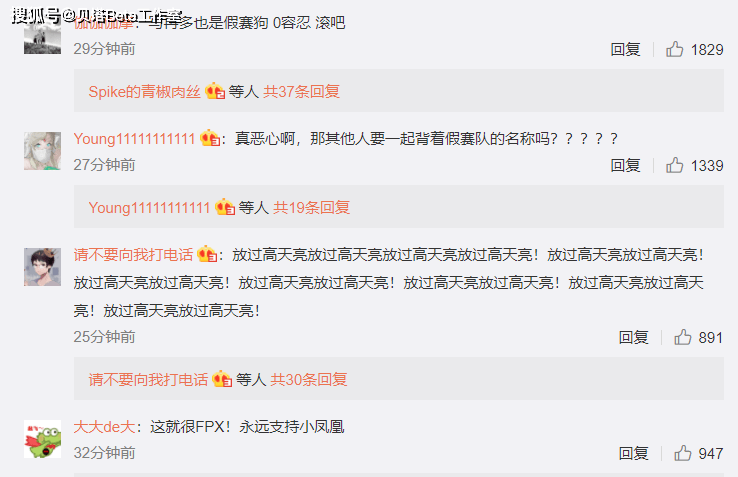738x477 pixels.
Task: View avatar of 请不要向我打电话 commenter
Action: click(x=42, y=267)
